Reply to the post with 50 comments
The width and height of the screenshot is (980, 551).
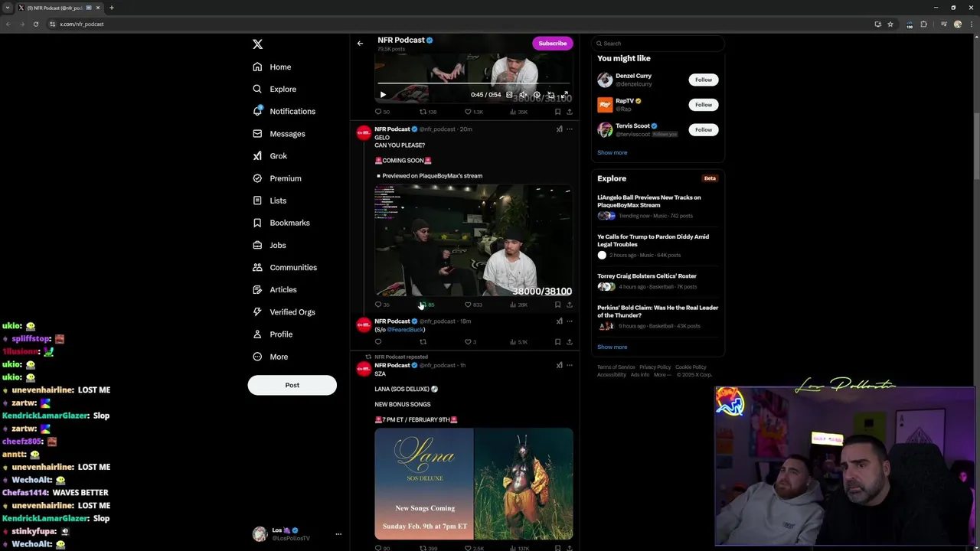click(382, 112)
